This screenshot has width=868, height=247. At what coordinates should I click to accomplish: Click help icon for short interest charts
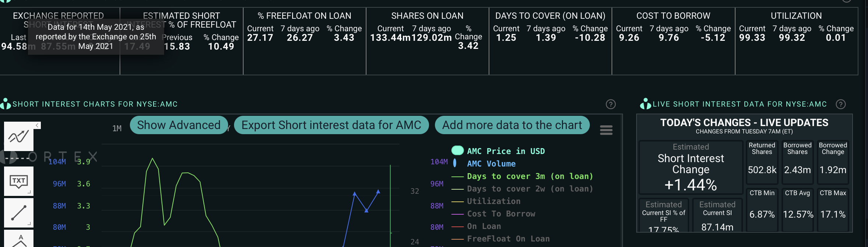610,104
